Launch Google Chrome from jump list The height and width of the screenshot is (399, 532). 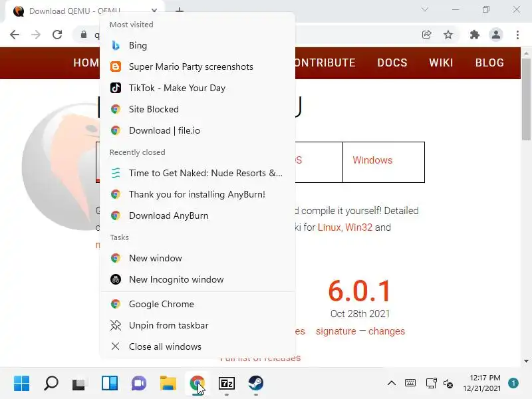tap(198, 304)
